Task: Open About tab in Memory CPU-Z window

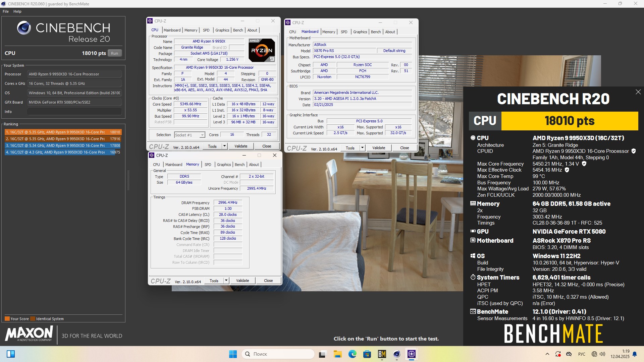Action: [254, 165]
